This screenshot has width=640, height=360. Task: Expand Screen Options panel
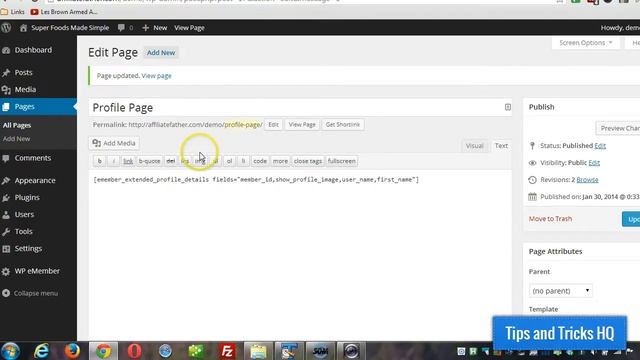(586, 43)
